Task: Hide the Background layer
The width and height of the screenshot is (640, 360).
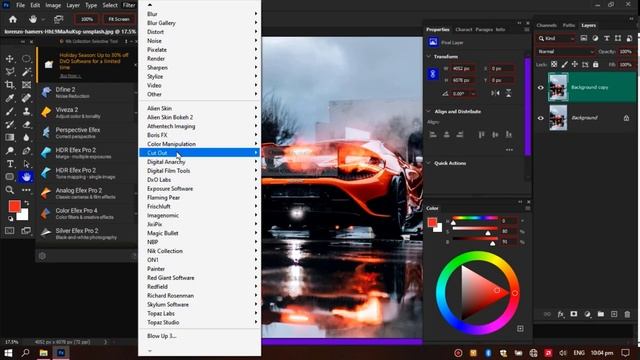Action: coord(541,118)
